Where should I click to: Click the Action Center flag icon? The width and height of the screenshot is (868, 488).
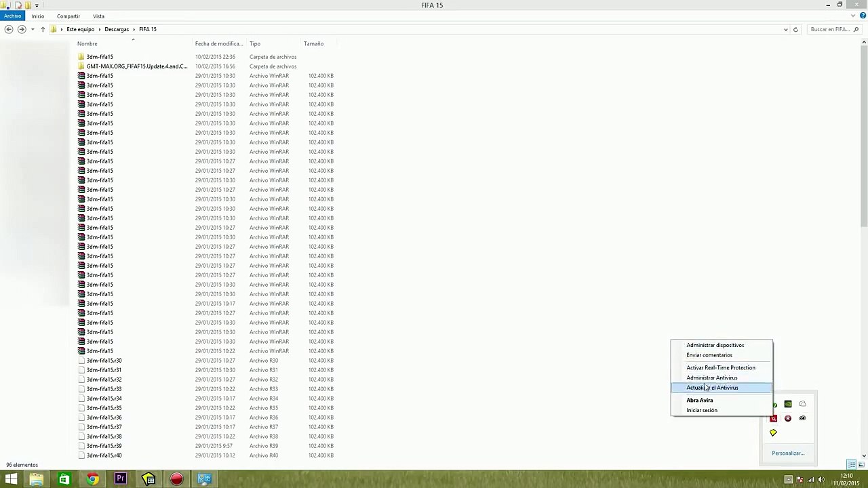(x=800, y=480)
